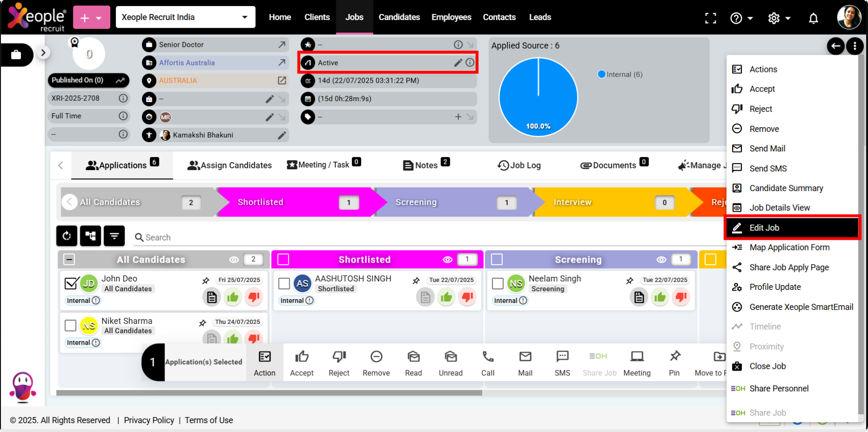View John Deo's resume document icon
Image resolution: width=868 pixels, height=432 pixels.
point(212,297)
